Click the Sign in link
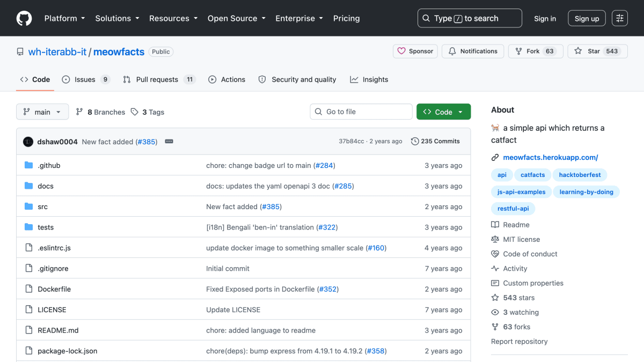Screen dimensions: 644x362 coord(545,18)
